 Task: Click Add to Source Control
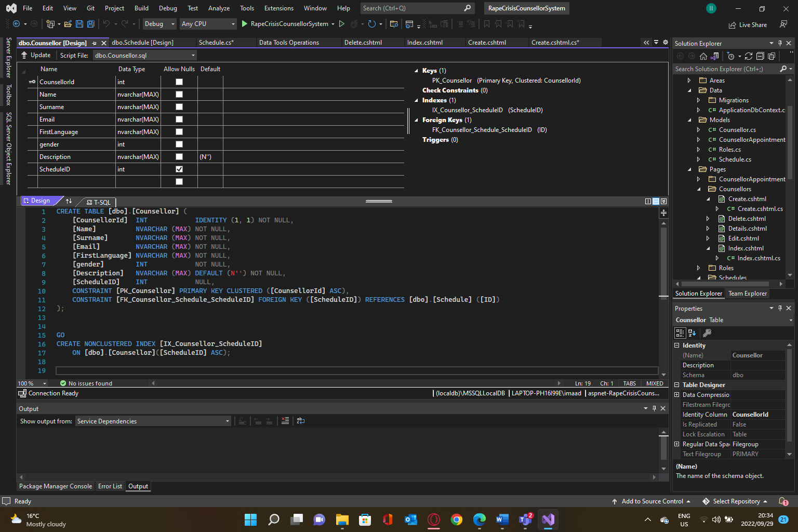click(x=652, y=501)
